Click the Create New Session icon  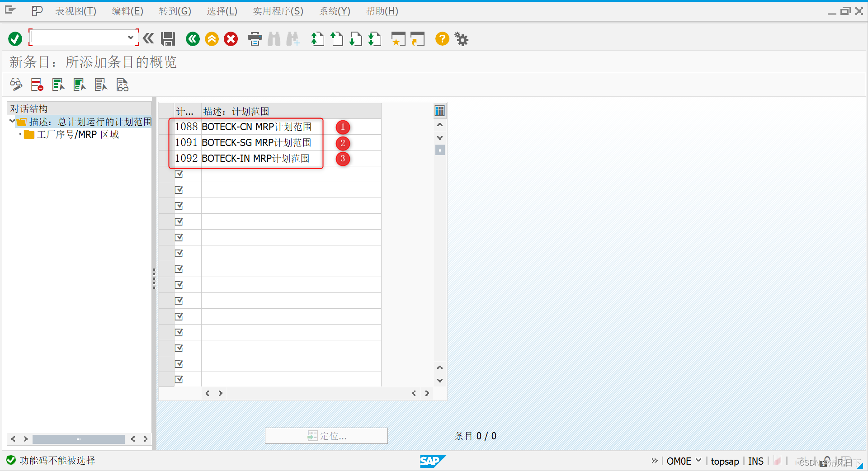click(398, 39)
